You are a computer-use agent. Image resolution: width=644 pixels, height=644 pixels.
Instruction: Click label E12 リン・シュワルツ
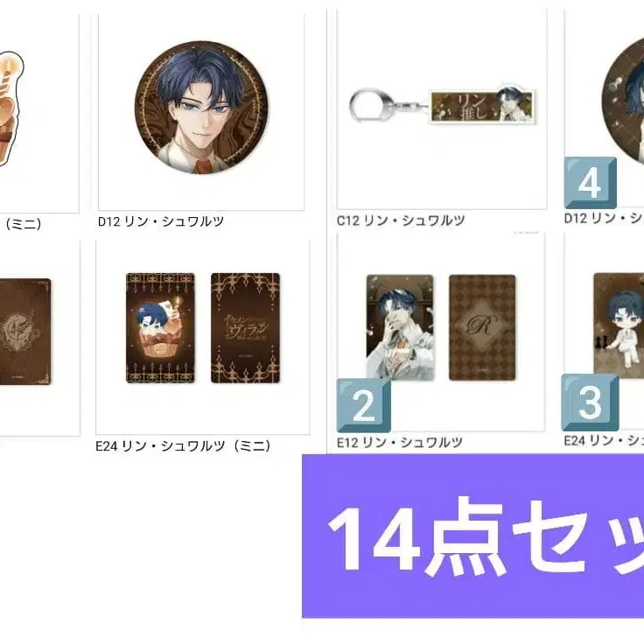tap(399, 443)
